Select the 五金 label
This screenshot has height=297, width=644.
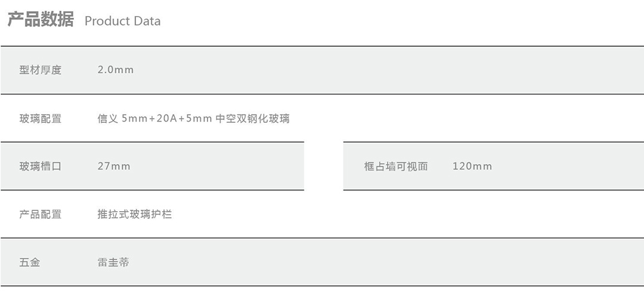coord(30,262)
